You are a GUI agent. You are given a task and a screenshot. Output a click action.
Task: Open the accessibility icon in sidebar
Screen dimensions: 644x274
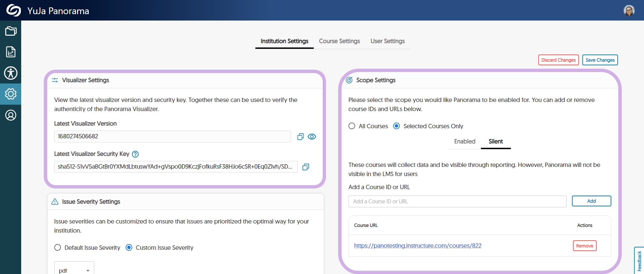click(x=11, y=73)
